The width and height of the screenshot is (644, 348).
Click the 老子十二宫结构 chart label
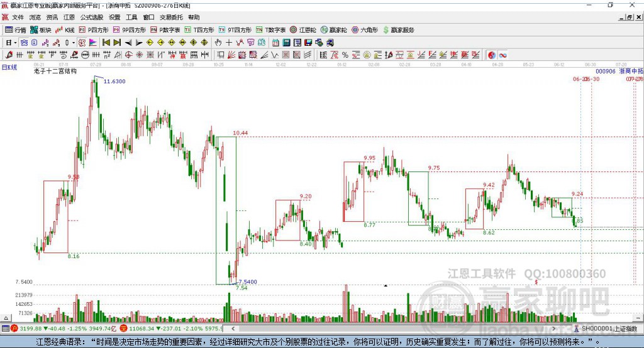55,71
